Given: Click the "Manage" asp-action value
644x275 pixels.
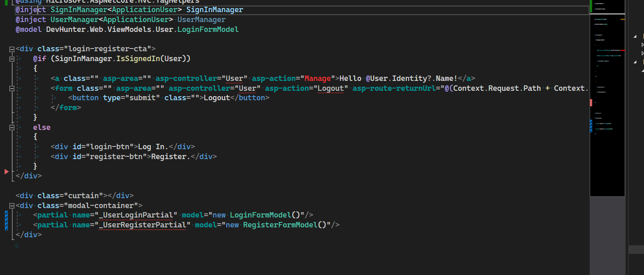Looking at the screenshot, I should tap(318, 79).
